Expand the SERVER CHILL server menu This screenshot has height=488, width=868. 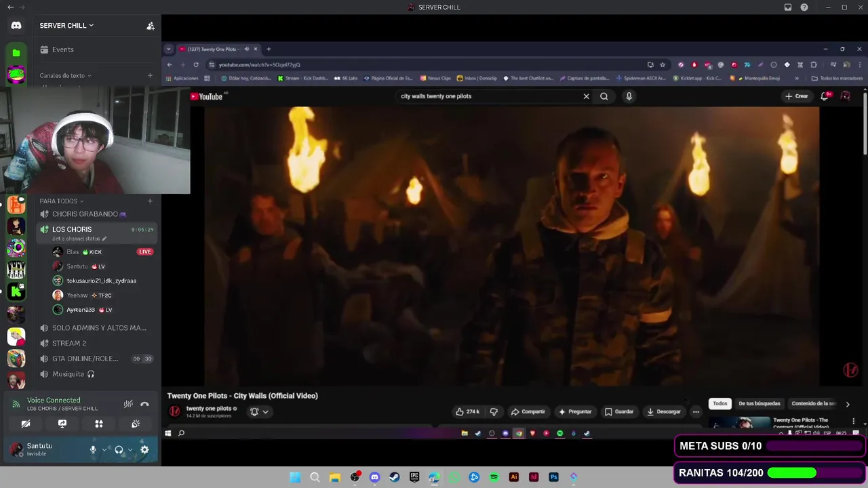[x=66, y=26]
